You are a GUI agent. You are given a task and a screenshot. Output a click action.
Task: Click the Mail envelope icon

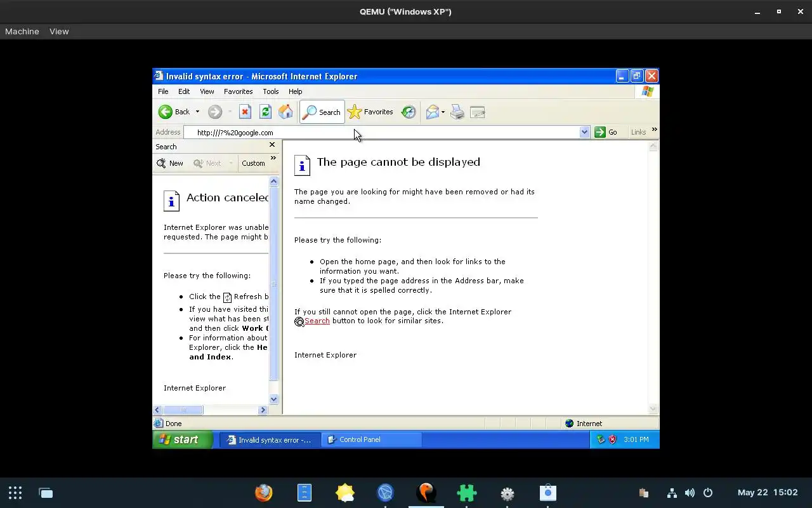[x=433, y=112]
